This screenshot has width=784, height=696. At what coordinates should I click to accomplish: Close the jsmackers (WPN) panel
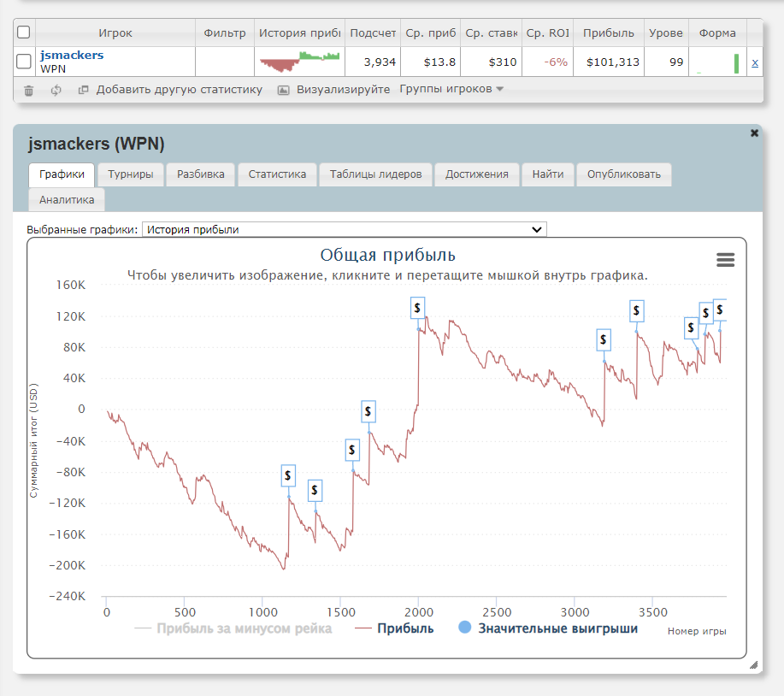(754, 133)
